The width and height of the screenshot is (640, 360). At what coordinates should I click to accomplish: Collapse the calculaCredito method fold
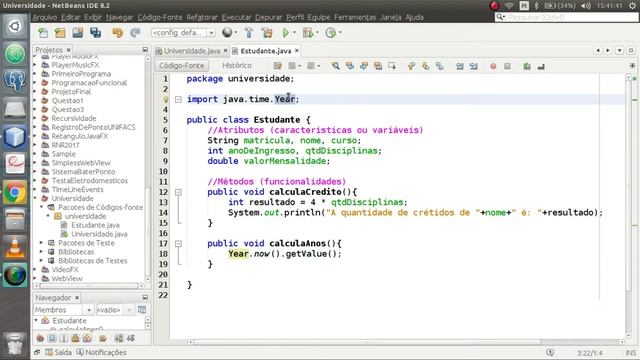pos(178,192)
